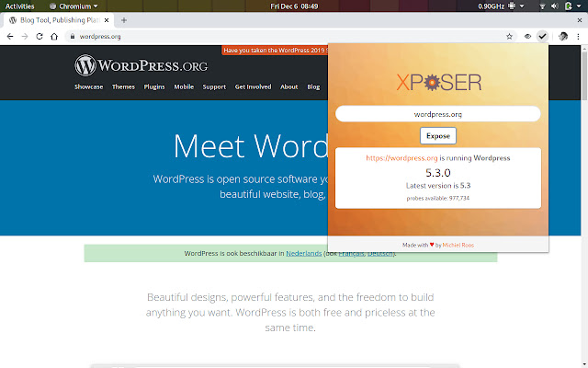Open the Blog menu item
Image resolution: width=588 pixels, height=368 pixels.
point(313,86)
